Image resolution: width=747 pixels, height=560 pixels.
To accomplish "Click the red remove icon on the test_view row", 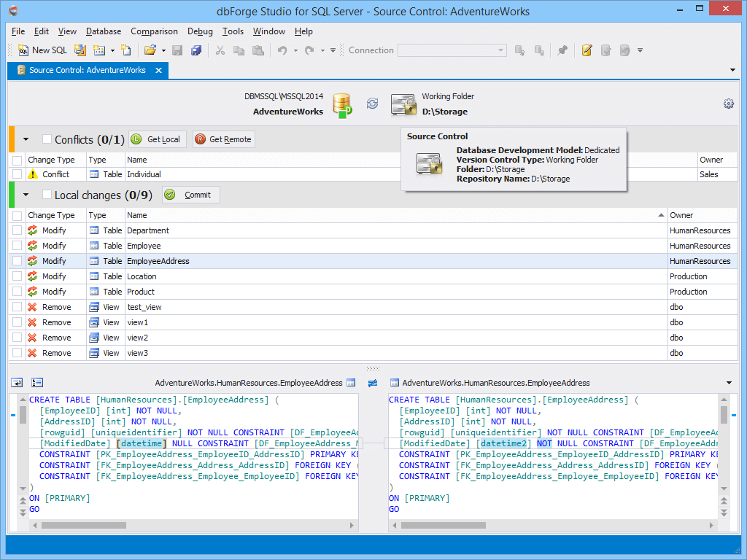I will coord(32,307).
